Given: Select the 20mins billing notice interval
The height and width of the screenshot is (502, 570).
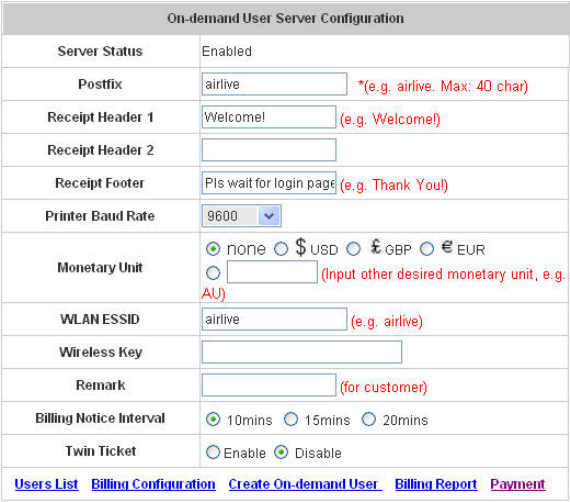Looking at the screenshot, I should [x=369, y=419].
